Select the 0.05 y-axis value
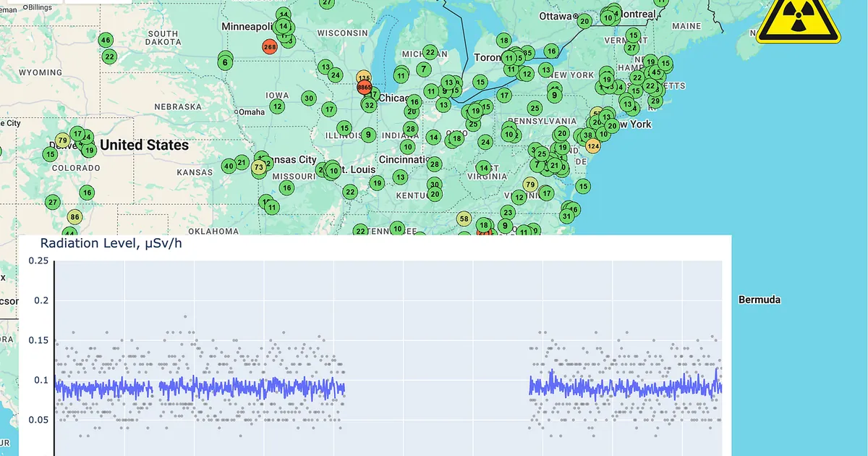 point(37,420)
